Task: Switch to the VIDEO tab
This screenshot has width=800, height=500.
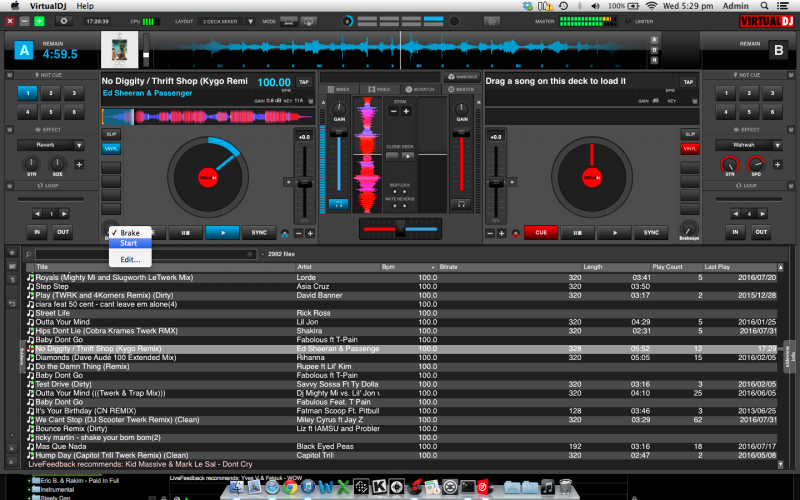Action: 379,89
